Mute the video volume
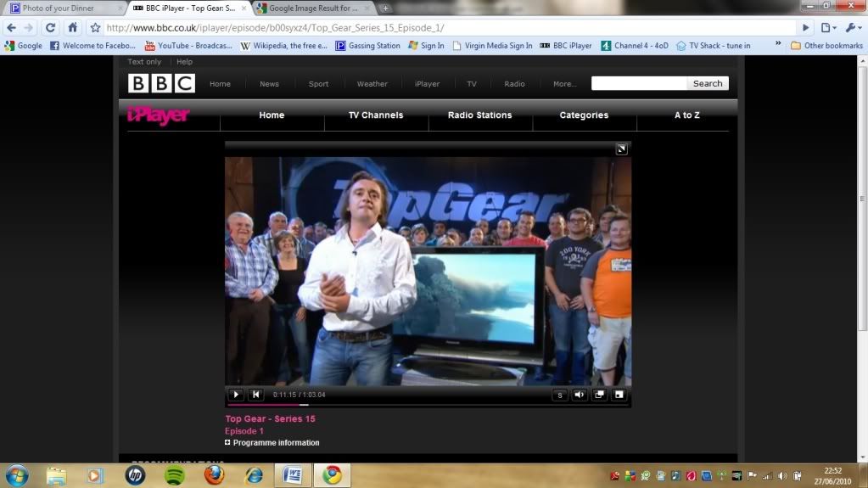Screen dimensions: 868x488 click(580, 395)
